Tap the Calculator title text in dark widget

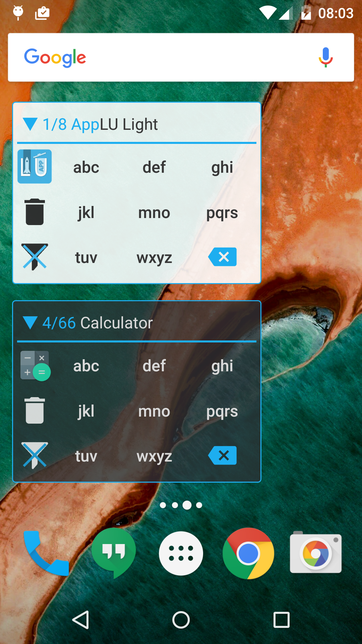tap(117, 323)
